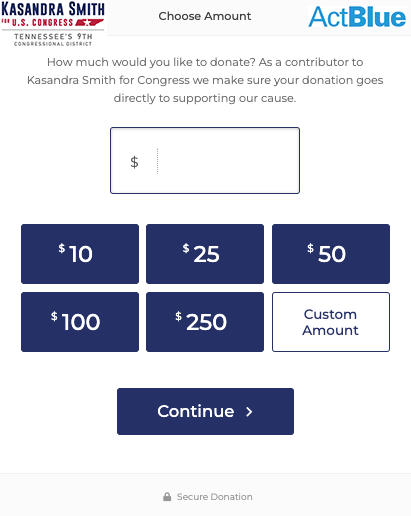Click the red Tennessee shape in logo

(89, 23)
